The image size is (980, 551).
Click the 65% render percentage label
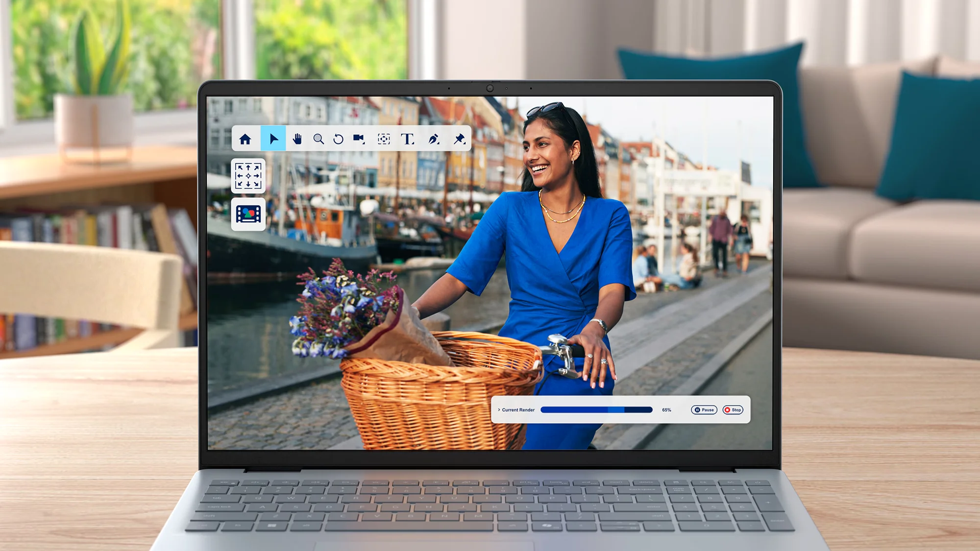pos(666,410)
